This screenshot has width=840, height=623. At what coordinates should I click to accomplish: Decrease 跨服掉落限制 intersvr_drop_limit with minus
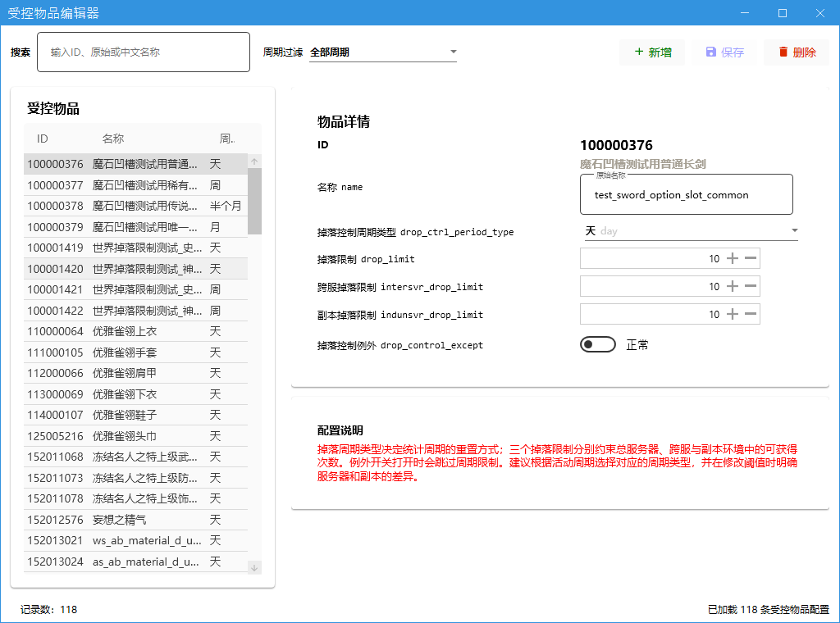coord(751,286)
